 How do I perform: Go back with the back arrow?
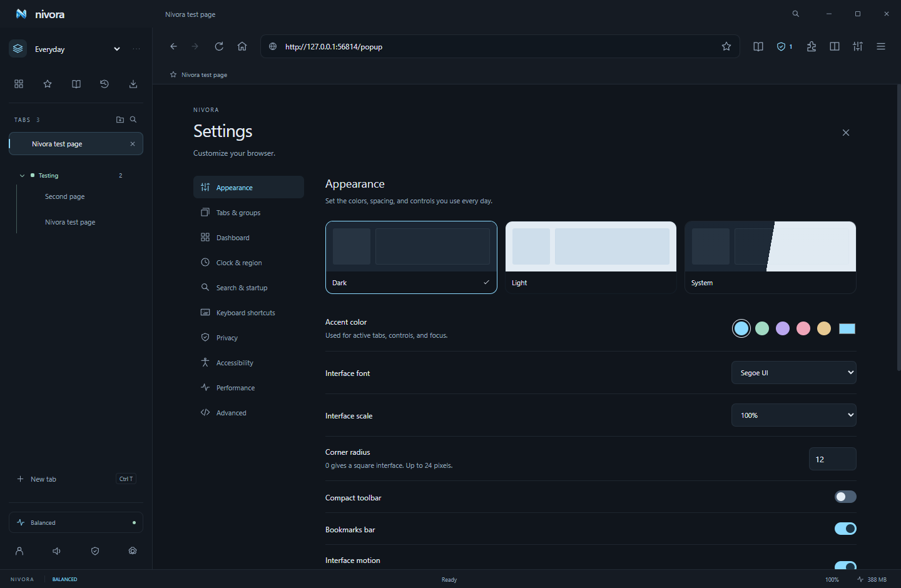pyautogui.click(x=173, y=46)
